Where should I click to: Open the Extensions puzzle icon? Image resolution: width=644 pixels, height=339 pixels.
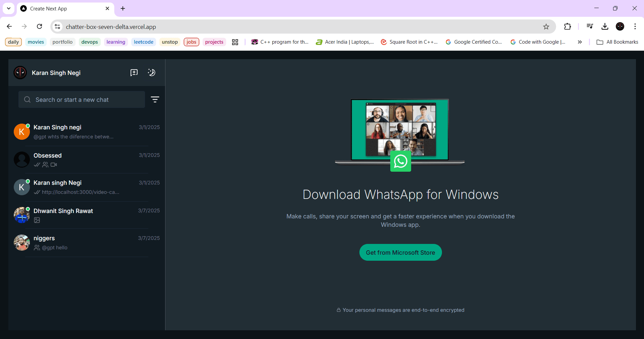point(567,27)
